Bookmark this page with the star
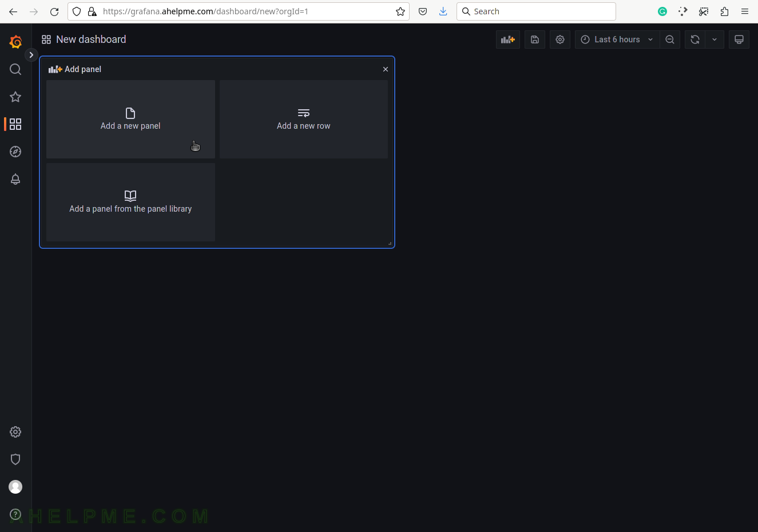This screenshot has height=532, width=758. (400, 11)
